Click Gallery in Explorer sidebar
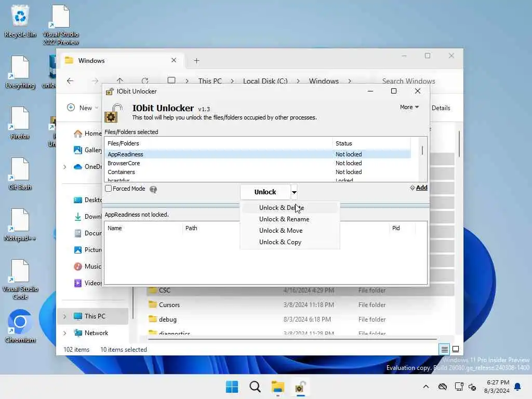 [x=88, y=150]
